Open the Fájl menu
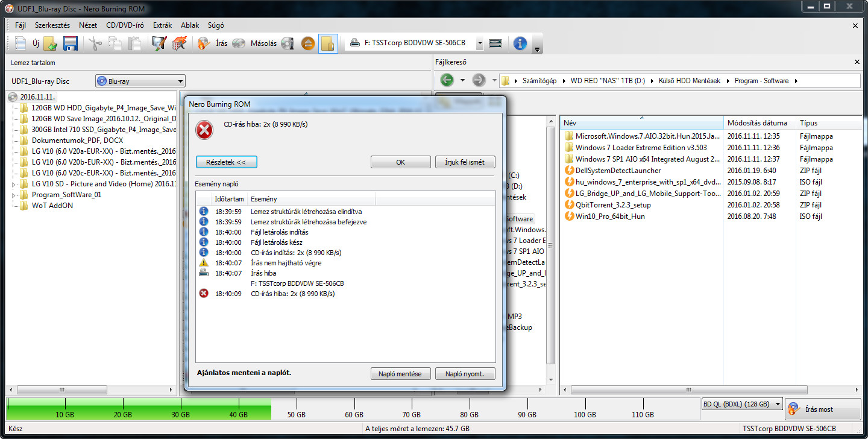The image size is (868, 439). (x=20, y=25)
